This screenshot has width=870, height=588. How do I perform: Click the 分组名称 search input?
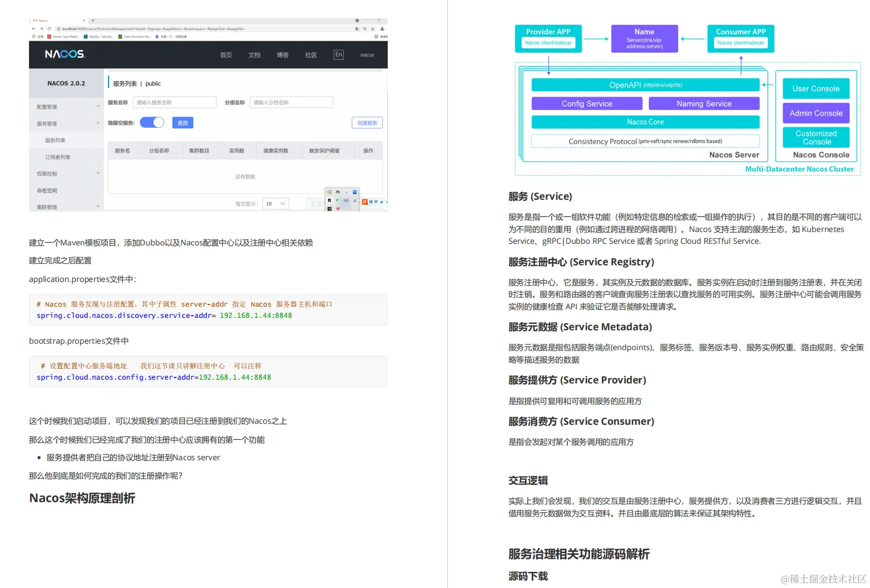pos(291,102)
